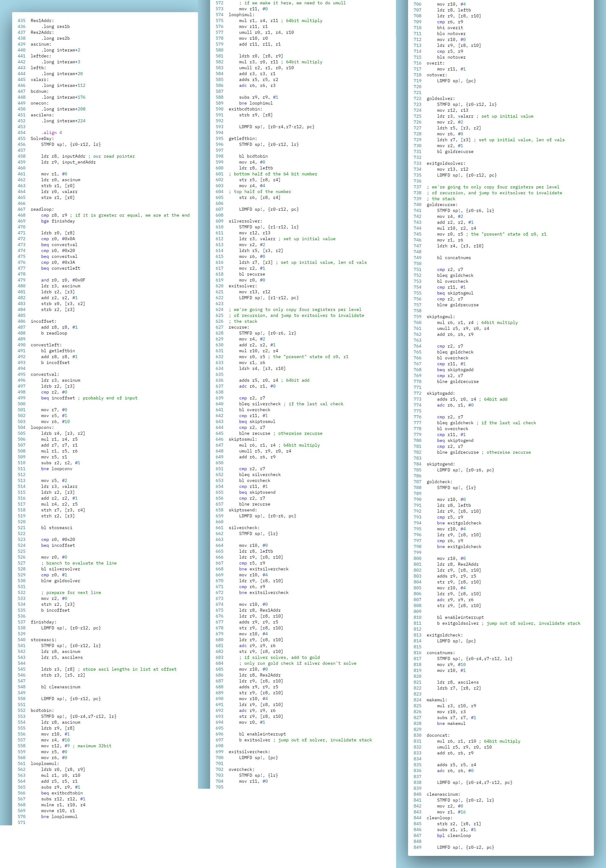606x868 pixels.
Task: Select comment "; branch to evaluate the line"
Action: click(79, 563)
